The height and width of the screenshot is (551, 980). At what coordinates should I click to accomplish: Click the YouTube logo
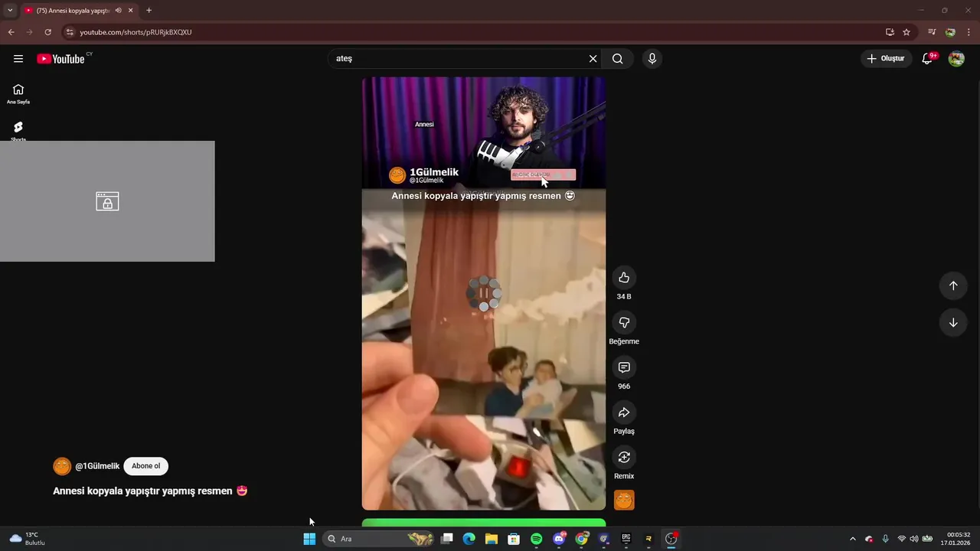pos(60,59)
